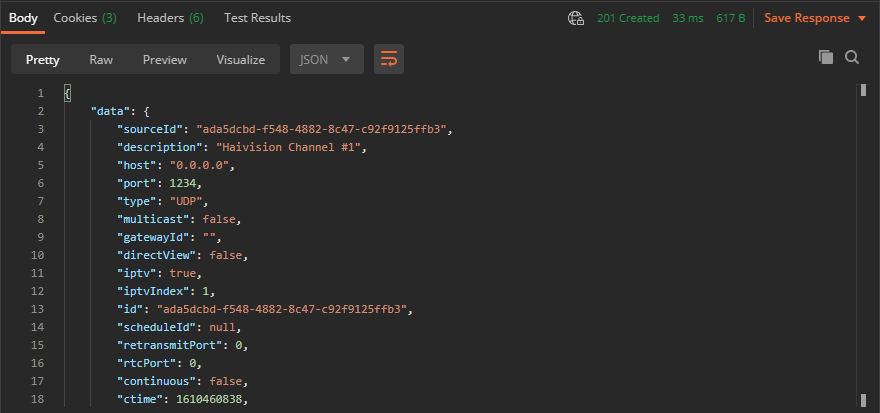
Task: Copy response body with copy icon
Action: coord(826,58)
